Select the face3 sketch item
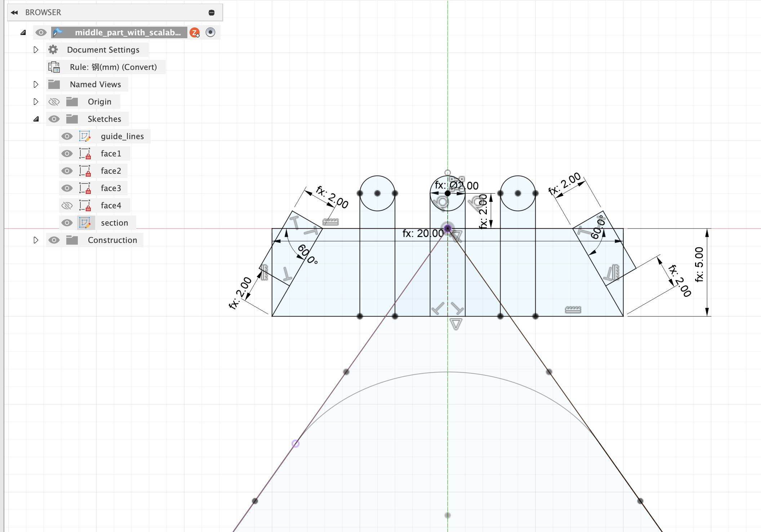 pyautogui.click(x=111, y=188)
